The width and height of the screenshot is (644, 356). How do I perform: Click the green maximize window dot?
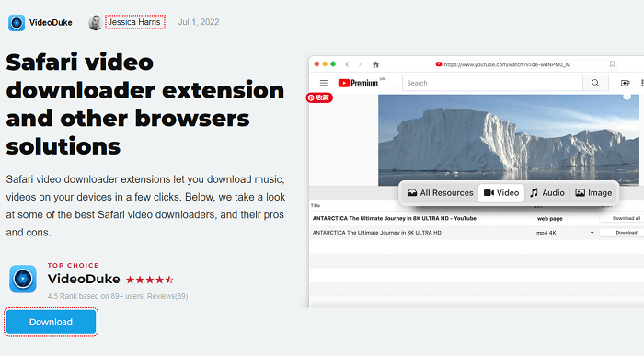click(x=333, y=64)
